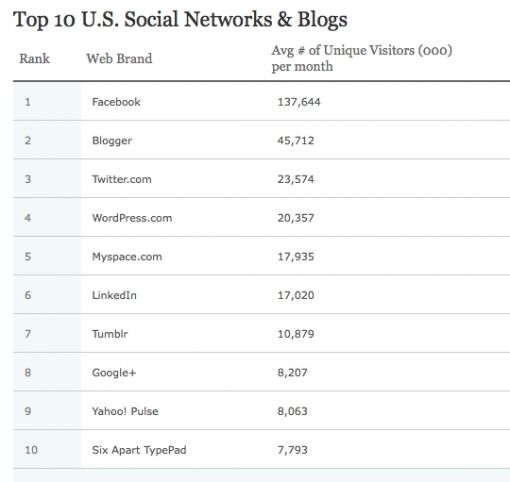Click the 7,793 visitors value
The height and width of the screenshot is (482, 510).
292,450
